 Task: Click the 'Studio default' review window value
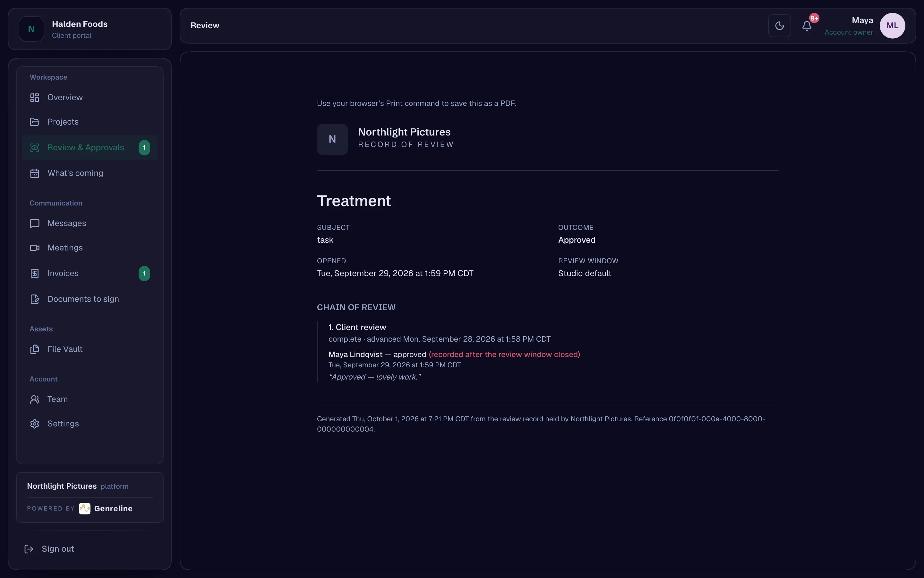[585, 273]
